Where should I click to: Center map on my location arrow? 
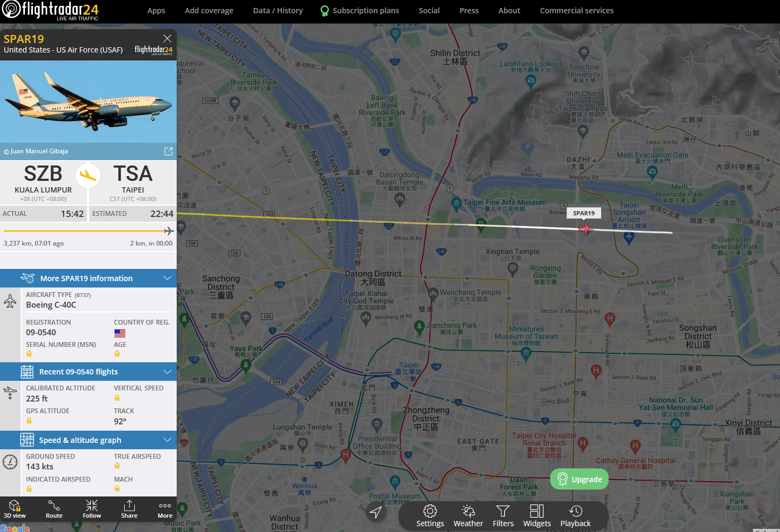376,512
